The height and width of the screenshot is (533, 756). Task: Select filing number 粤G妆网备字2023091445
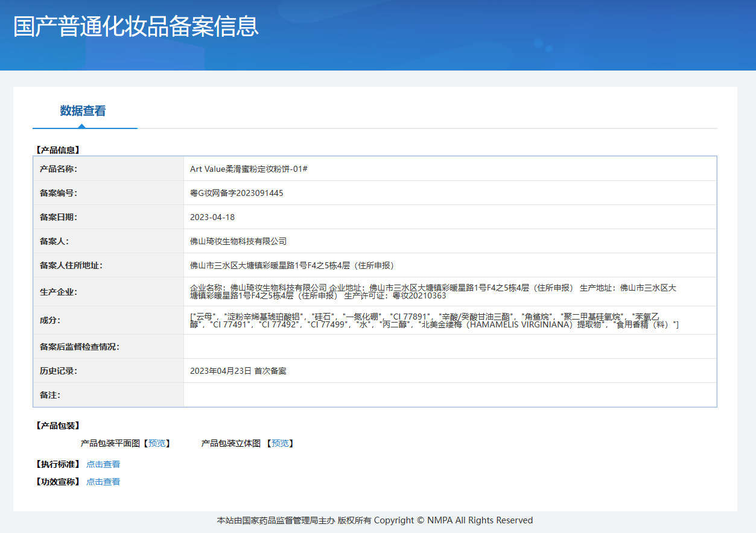click(x=237, y=193)
